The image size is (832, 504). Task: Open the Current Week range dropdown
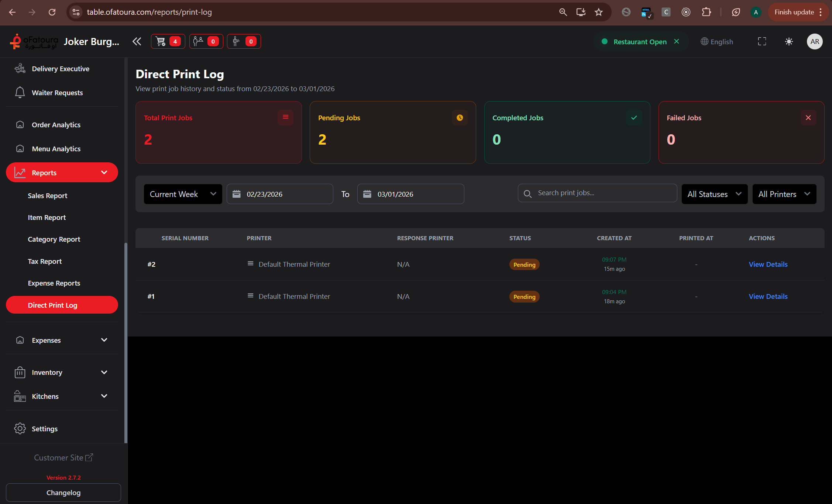[183, 194]
